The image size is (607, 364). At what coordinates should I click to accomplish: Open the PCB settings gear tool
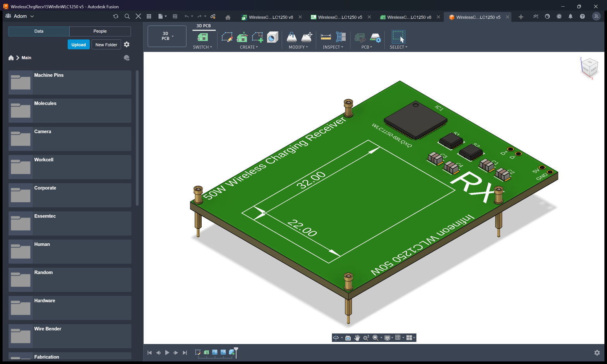pyautogui.click(x=376, y=38)
